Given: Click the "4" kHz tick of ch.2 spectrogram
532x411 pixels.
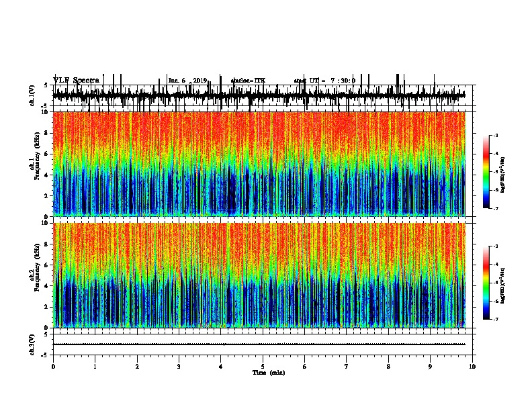Looking at the screenshot, I should click(47, 286).
